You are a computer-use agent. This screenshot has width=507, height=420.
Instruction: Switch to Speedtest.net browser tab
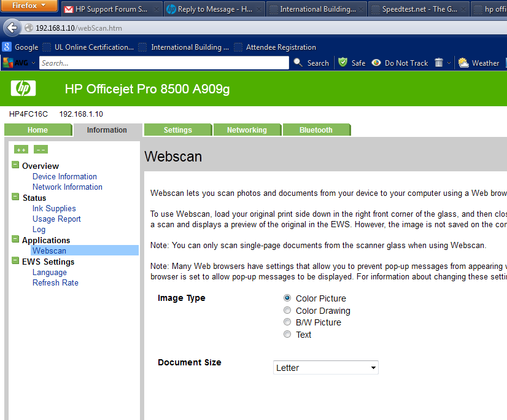(x=419, y=9)
